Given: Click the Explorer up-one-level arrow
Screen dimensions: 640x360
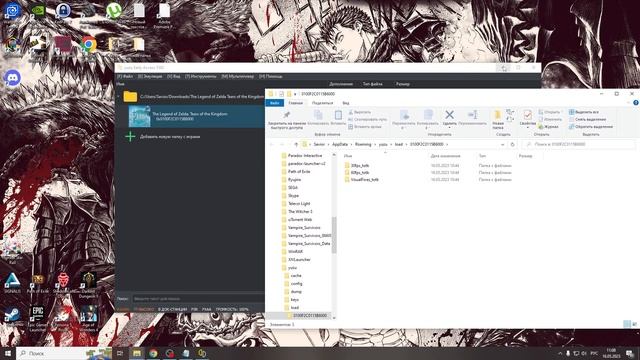Looking at the screenshot, I should (296, 144).
